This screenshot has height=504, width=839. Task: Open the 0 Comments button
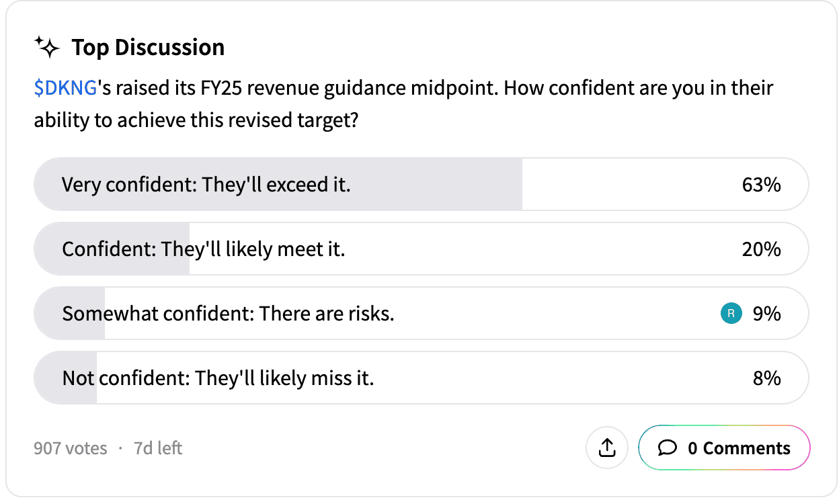tap(724, 448)
